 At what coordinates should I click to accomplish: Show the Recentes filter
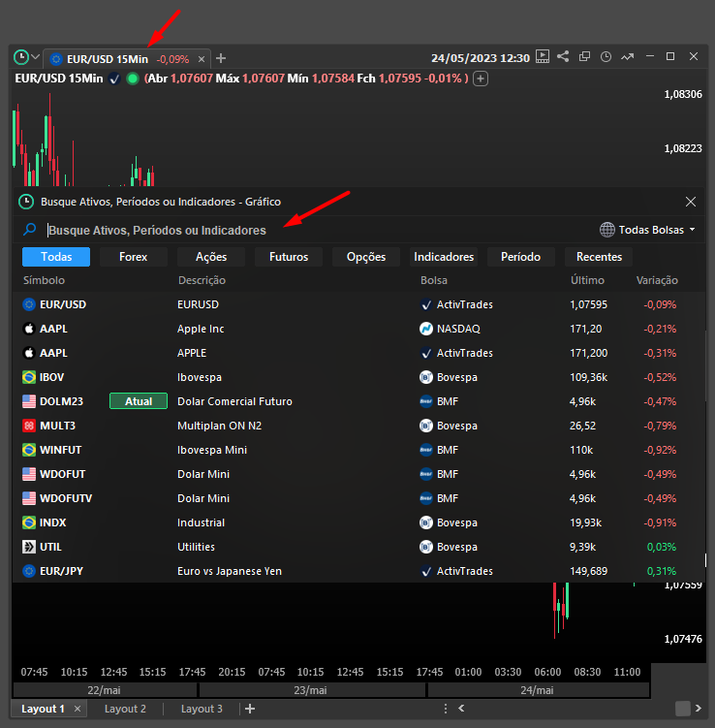[x=599, y=257]
